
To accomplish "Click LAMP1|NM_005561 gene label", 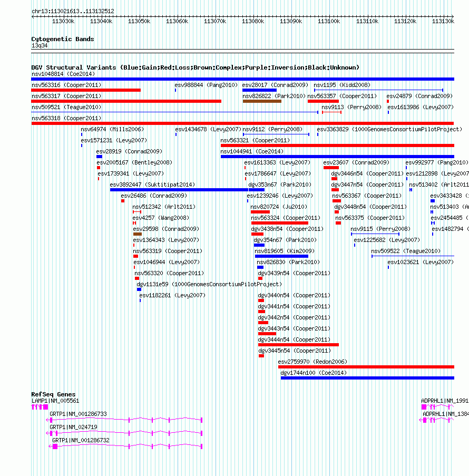I will pyautogui.click(x=55, y=401).
